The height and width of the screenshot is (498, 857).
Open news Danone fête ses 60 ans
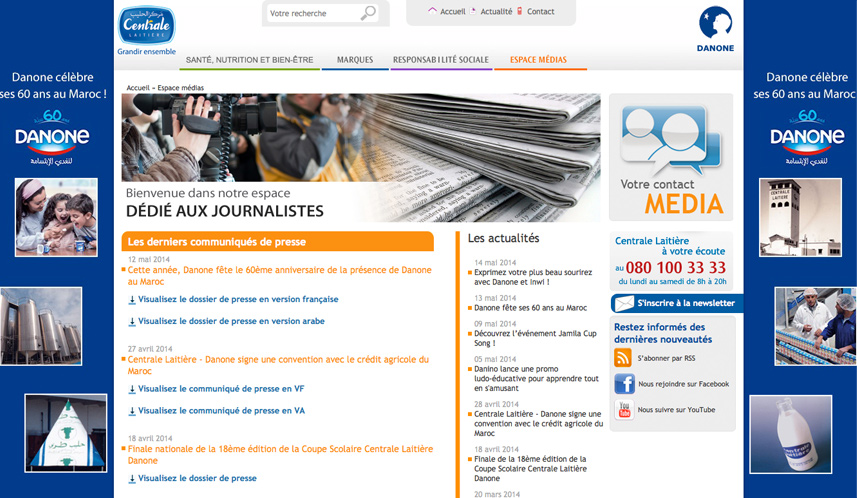tap(530, 308)
